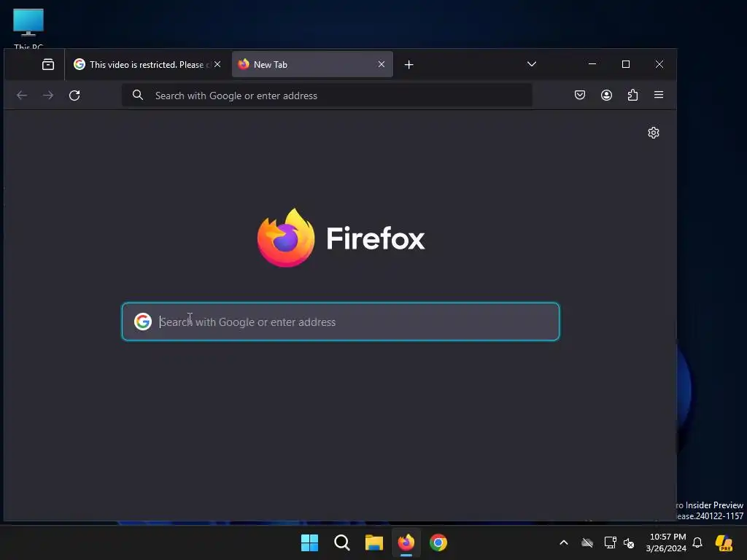The width and height of the screenshot is (747, 560).
Task: Save to Pocket icon
Action: click(x=580, y=95)
